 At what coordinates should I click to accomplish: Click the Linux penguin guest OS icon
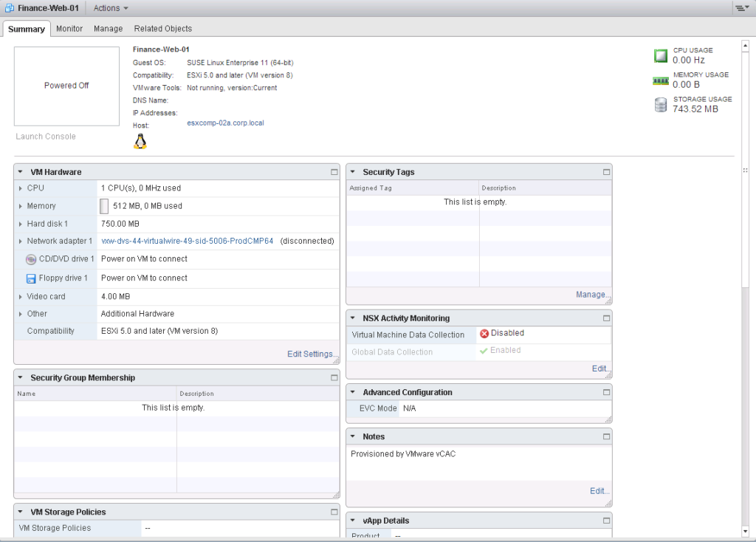tap(140, 142)
